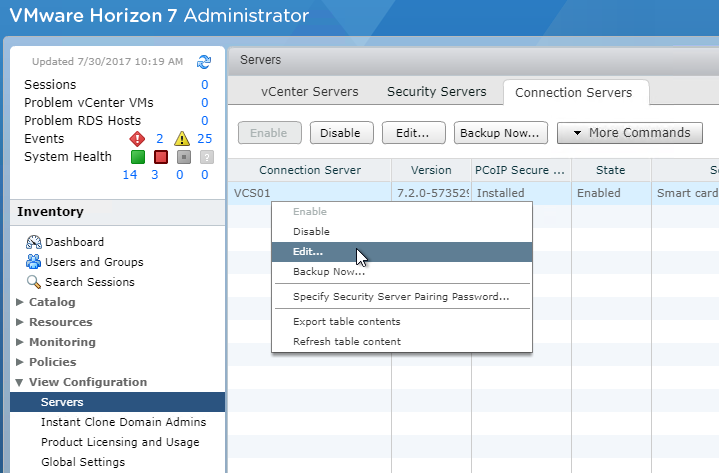The height and width of the screenshot is (473, 719).
Task: Click the grayed-out Enable toolbar button
Action: point(270,133)
